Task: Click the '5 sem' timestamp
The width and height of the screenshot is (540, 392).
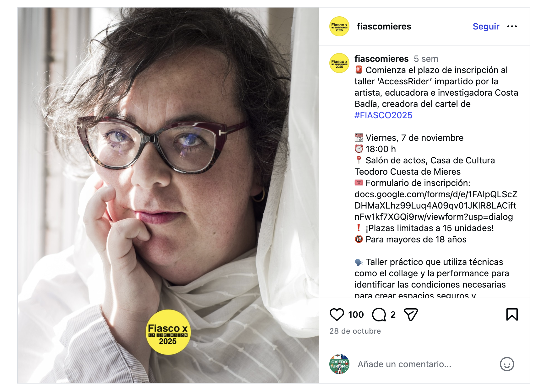Action: [x=426, y=59]
